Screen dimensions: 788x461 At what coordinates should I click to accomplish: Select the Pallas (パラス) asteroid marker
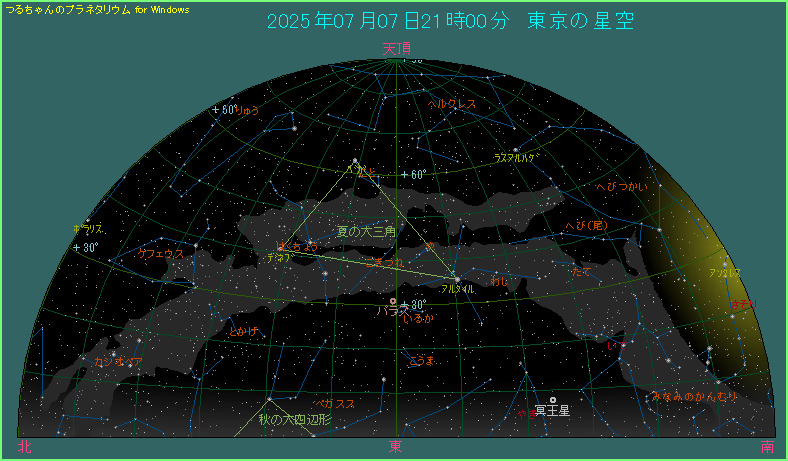[393, 301]
